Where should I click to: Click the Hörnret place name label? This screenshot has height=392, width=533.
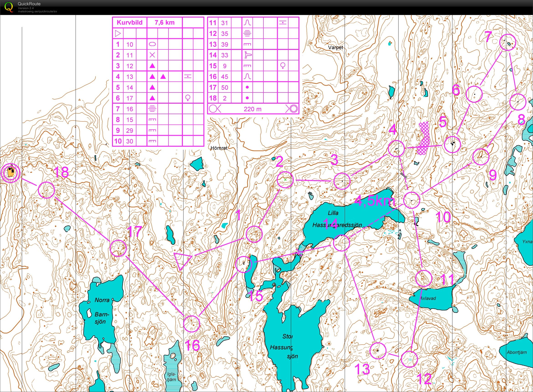coord(219,148)
